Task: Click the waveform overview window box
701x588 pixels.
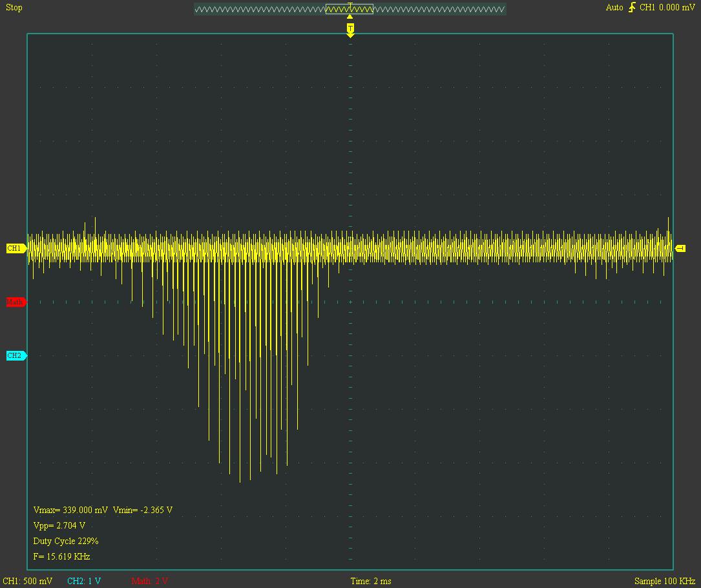Action: 349,9
